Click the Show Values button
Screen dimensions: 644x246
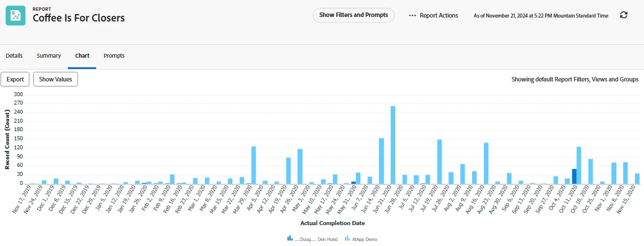(55, 79)
